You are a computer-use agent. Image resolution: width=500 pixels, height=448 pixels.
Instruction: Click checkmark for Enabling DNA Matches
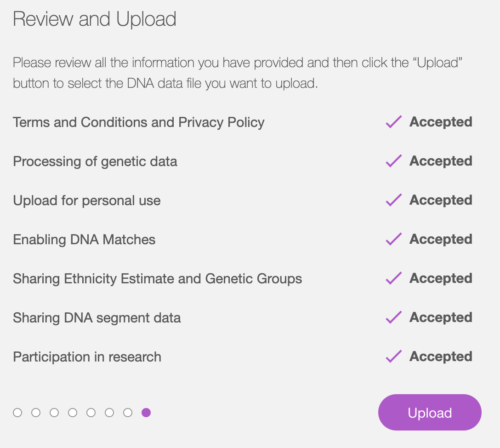(x=394, y=239)
